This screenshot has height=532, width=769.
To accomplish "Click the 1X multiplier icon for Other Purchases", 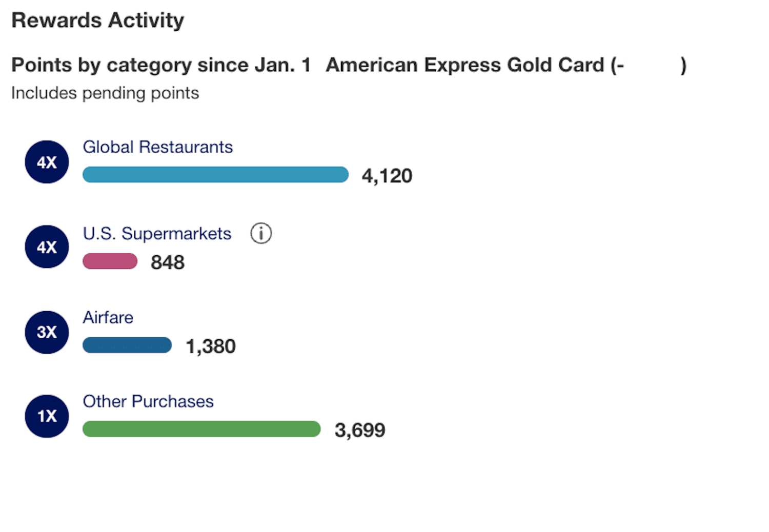I will [46, 416].
